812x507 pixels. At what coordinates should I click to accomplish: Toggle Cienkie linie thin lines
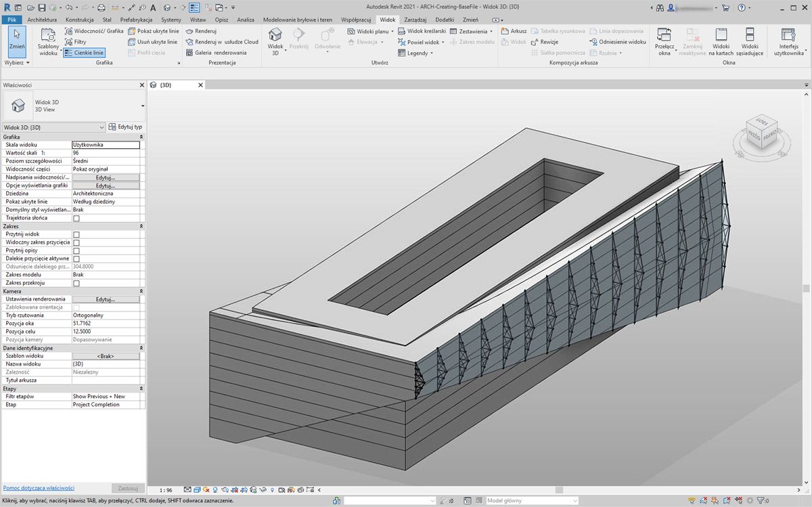tap(84, 52)
